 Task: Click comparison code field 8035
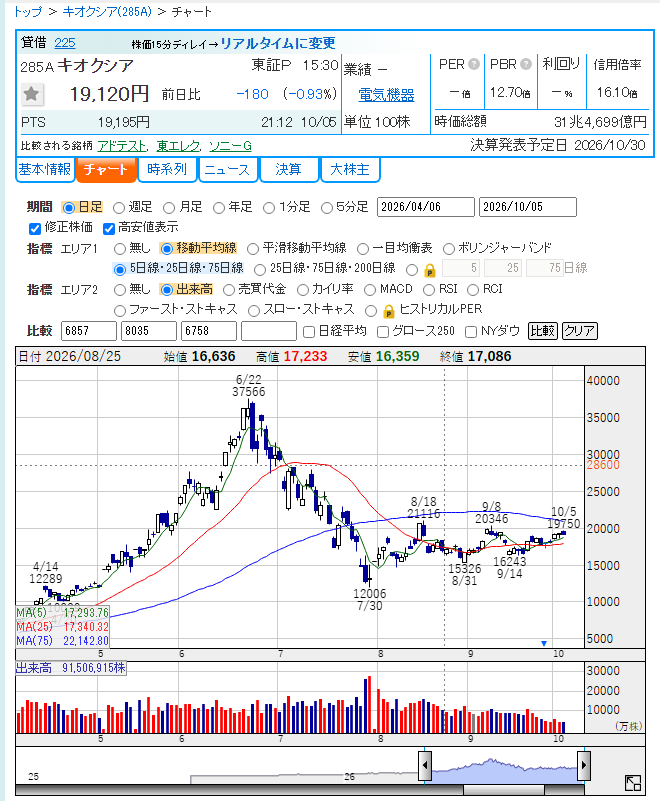pyautogui.click(x=149, y=331)
